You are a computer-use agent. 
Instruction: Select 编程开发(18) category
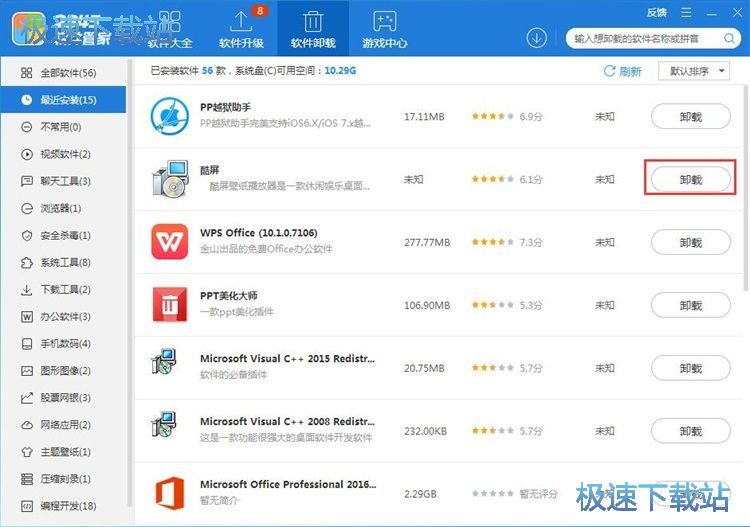click(x=63, y=506)
